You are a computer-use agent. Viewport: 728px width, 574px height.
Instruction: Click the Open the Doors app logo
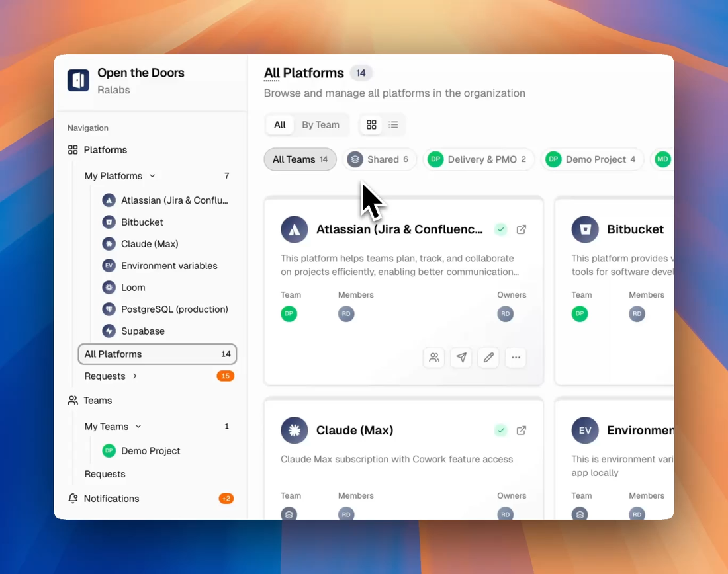(x=78, y=80)
